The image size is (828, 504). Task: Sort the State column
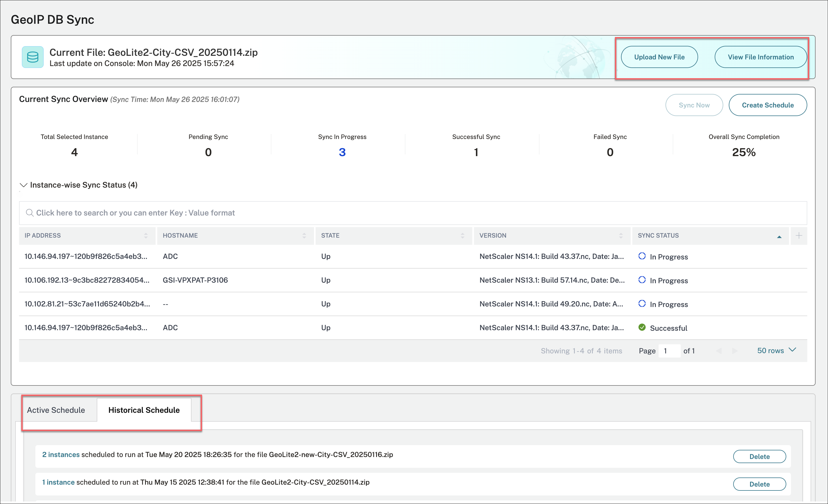coord(462,235)
